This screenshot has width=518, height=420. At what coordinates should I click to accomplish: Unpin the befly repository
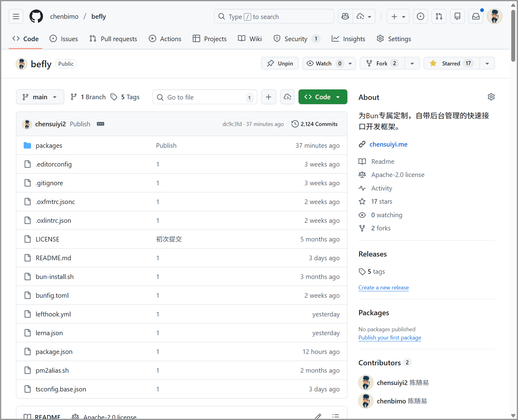point(280,63)
